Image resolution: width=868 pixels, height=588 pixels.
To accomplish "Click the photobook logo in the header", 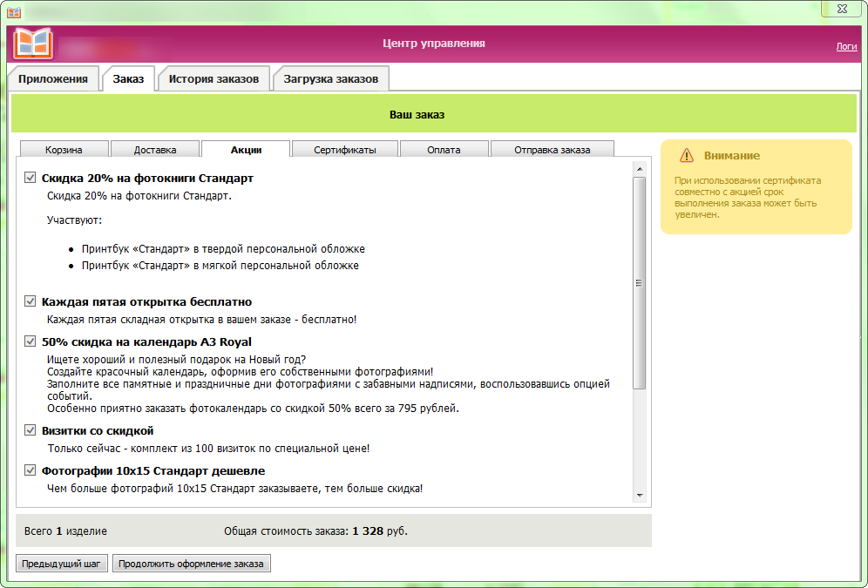I will [x=33, y=44].
